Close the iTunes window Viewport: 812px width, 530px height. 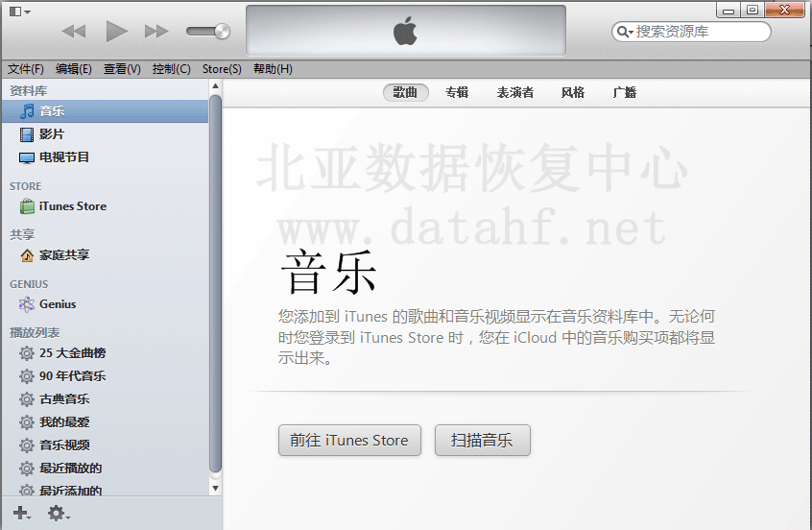click(x=784, y=11)
